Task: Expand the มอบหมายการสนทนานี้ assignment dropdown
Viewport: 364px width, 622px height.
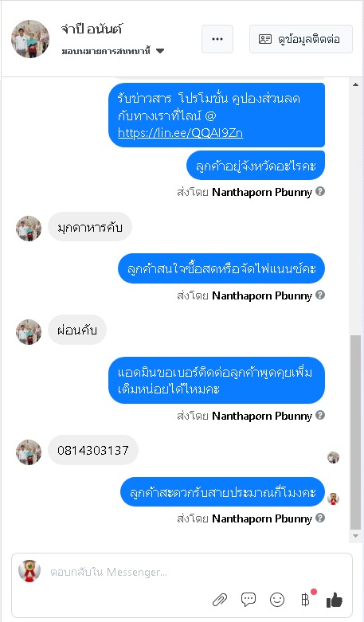Action: [113, 51]
